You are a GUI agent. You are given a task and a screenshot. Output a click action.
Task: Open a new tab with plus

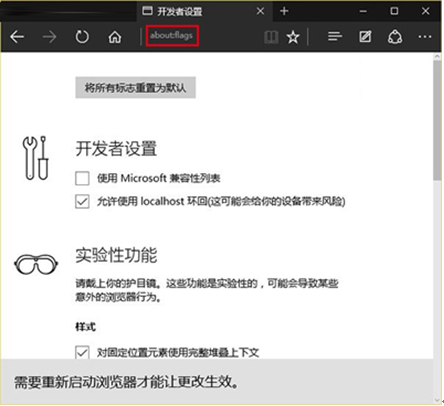(284, 11)
